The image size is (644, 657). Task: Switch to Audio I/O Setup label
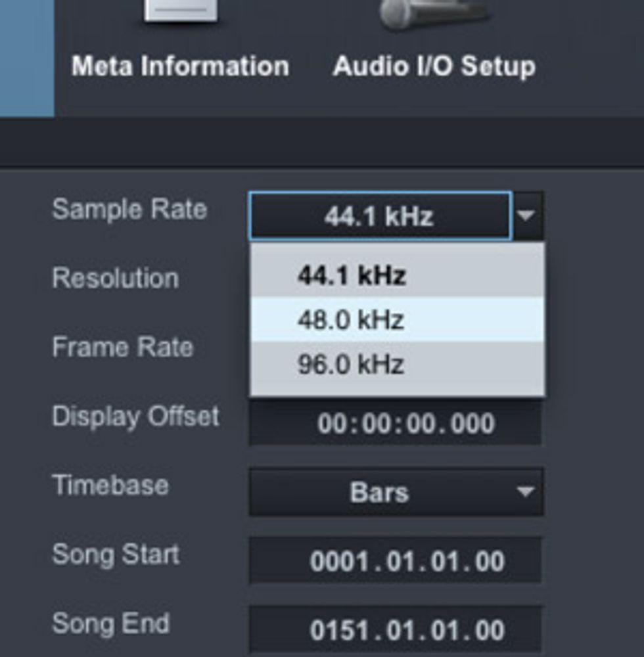(434, 66)
